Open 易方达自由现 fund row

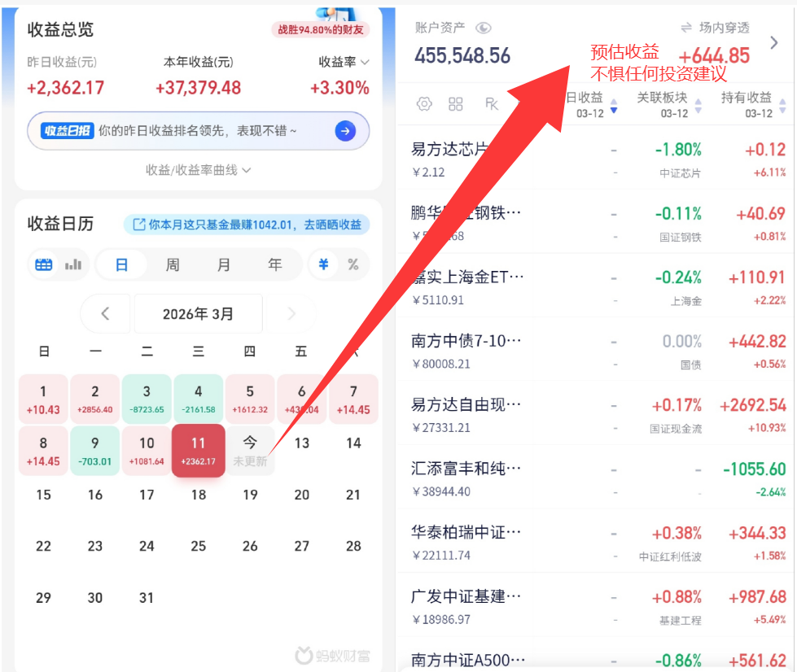click(x=596, y=415)
